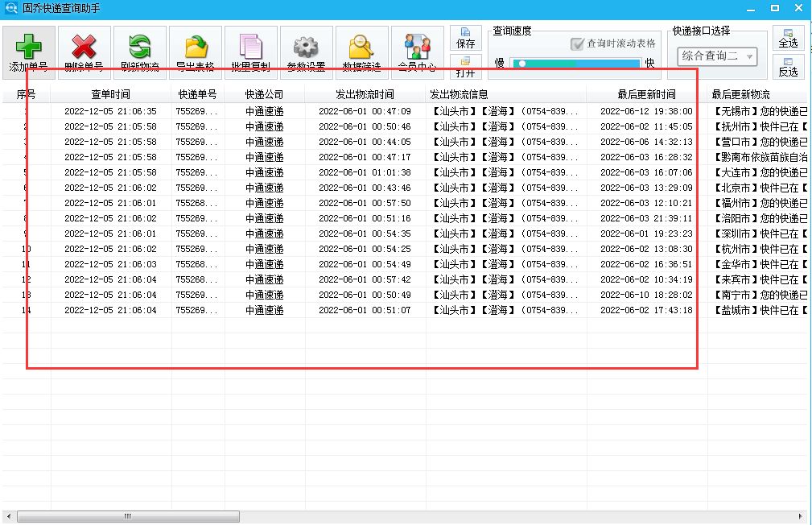Screen dimensions: 812x525
Task: Select the 删除单号 delete number icon
Action: [84, 50]
